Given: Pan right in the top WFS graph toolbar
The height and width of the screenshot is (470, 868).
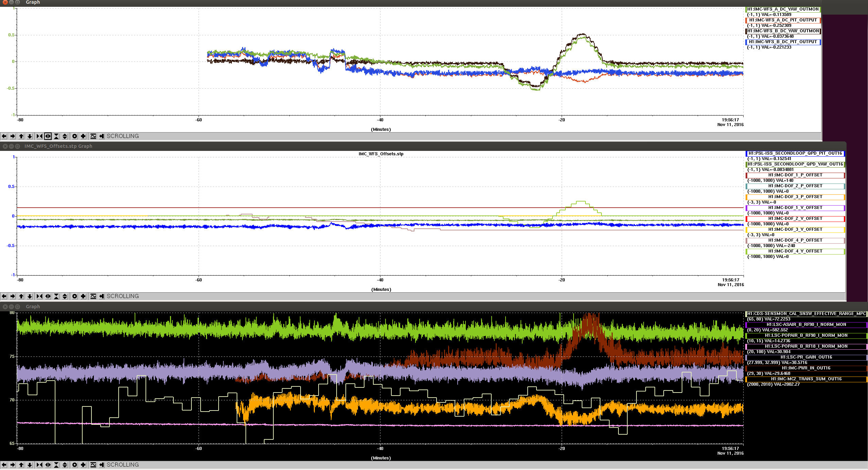Looking at the screenshot, I should click(x=13, y=136).
